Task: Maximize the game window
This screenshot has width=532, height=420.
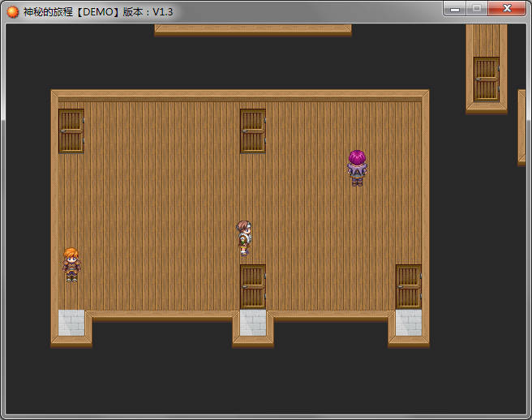Action: pos(477,9)
